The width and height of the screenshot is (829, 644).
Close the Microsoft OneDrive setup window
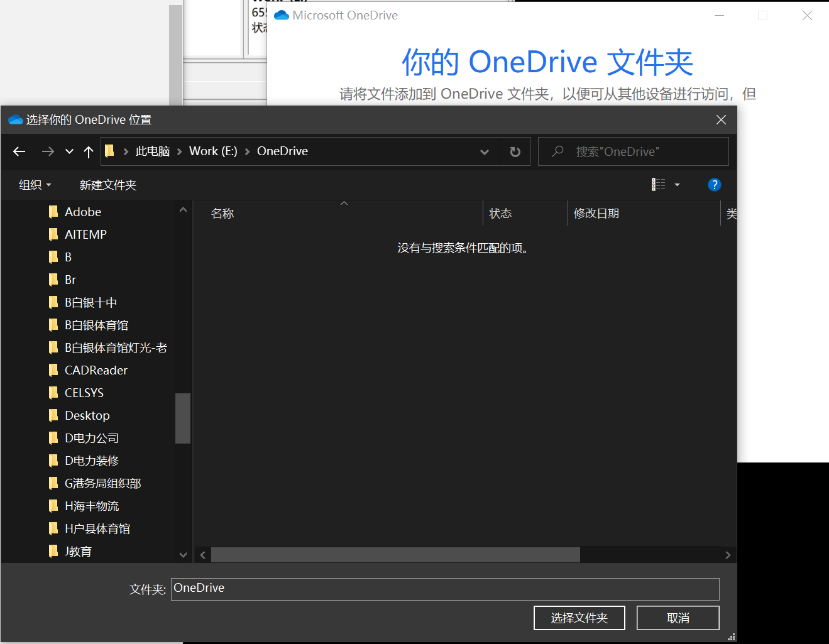coord(807,16)
